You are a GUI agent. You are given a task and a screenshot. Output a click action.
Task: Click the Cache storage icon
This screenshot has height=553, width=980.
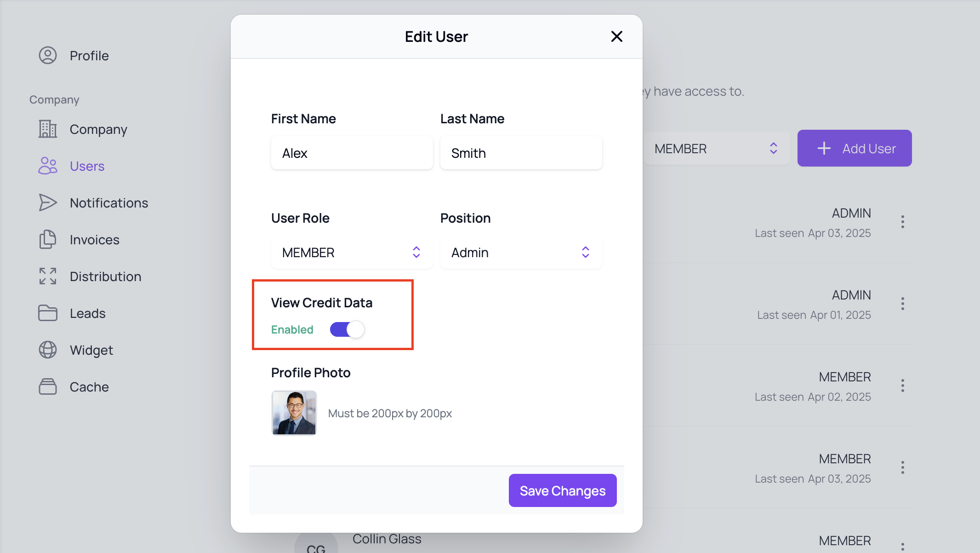pyautogui.click(x=48, y=387)
